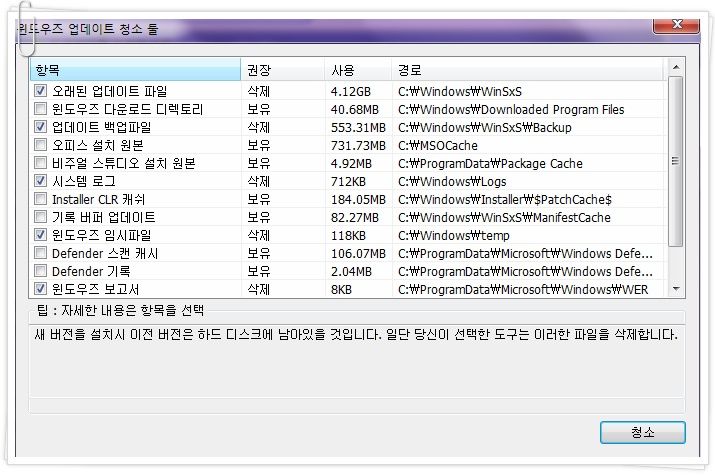Sort by the 경로 column header
715x475 pixels.
coord(528,70)
